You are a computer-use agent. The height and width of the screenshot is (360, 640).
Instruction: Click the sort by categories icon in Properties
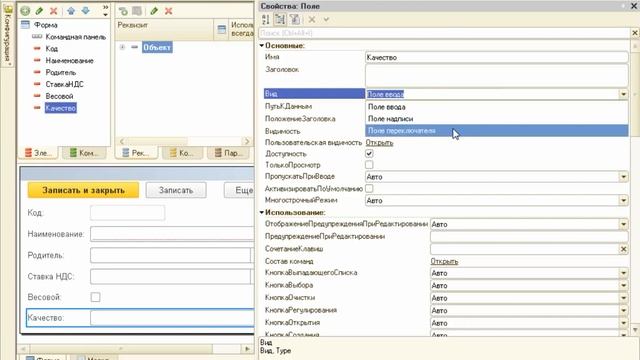click(x=280, y=19)
